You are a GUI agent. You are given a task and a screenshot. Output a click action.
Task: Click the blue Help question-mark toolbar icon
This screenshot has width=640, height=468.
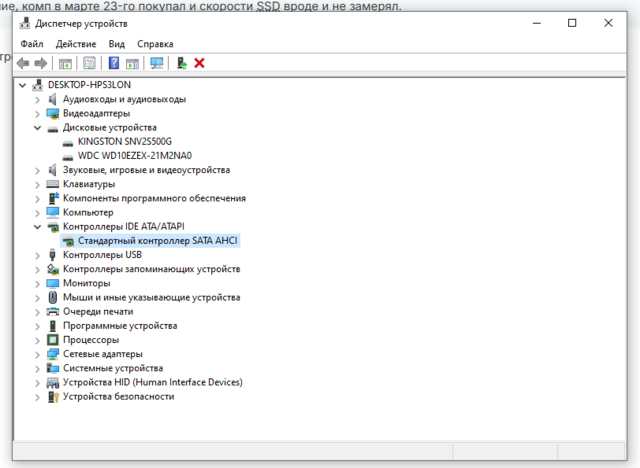(114, 63)
